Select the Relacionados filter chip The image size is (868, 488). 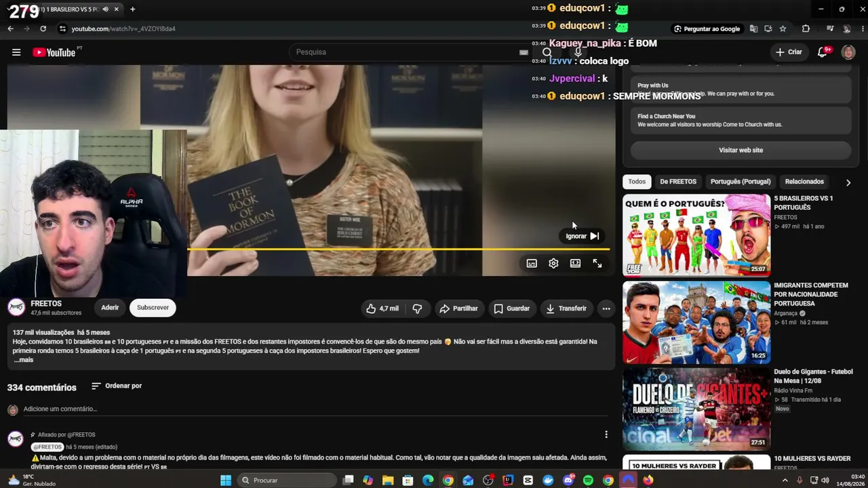(804, 182)
